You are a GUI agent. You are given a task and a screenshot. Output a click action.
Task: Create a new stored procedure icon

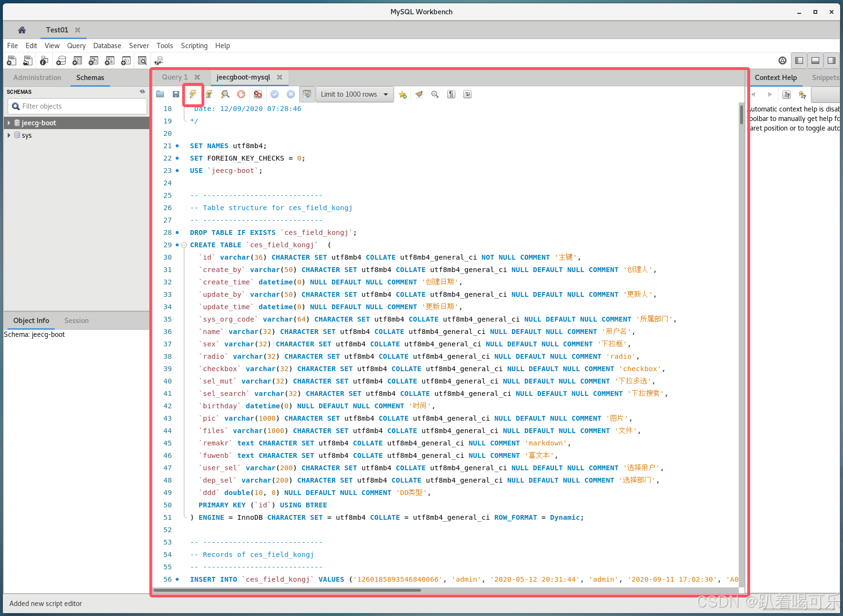(110, 61)
